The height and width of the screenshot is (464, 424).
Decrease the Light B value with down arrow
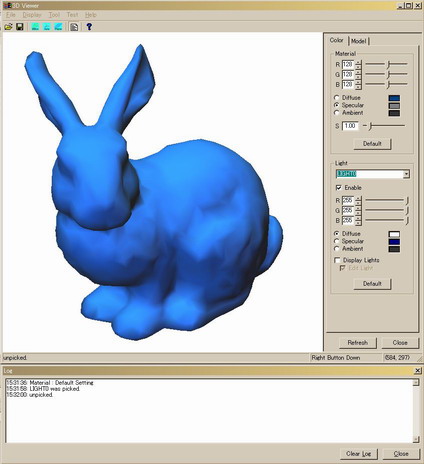(x=358, y=223)
